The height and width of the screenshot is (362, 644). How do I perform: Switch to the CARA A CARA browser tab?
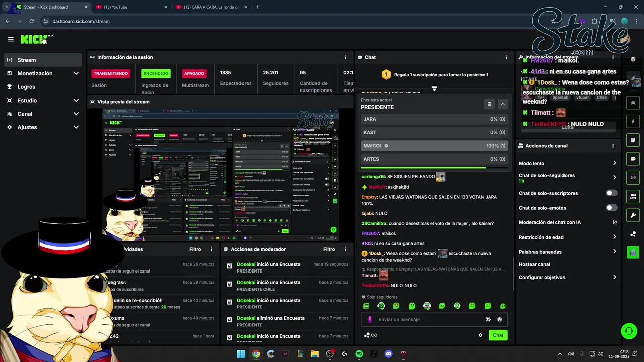pyautogui.click(x=211, y=7)
